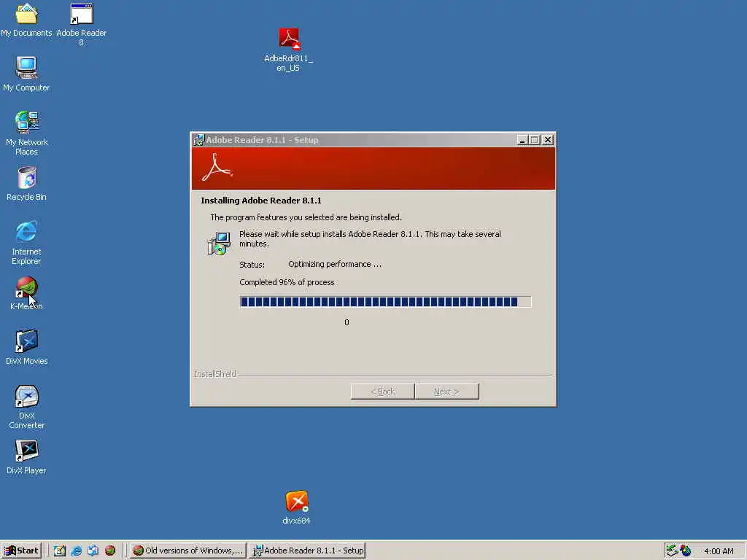Click the 'Status:' label
747x560 pixels.
point(252,265)
